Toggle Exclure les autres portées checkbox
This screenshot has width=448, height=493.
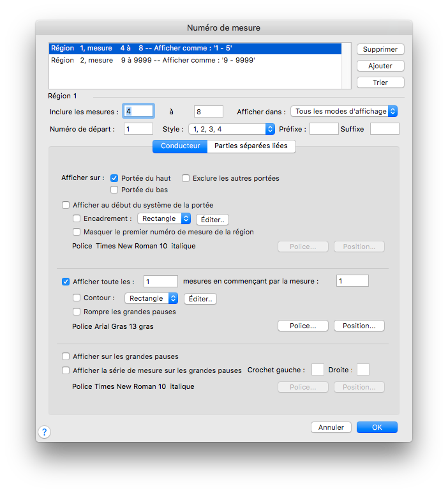(186, 178)
